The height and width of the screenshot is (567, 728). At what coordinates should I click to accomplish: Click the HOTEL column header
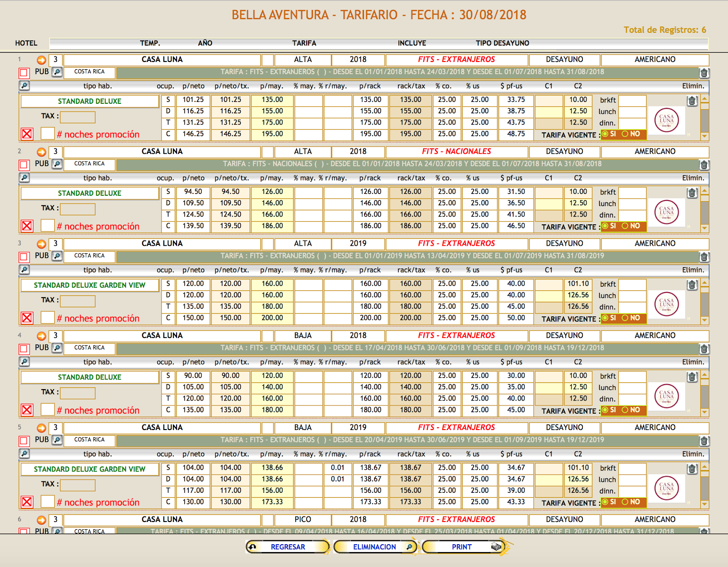pyautogui.click(x=26, y=43)
